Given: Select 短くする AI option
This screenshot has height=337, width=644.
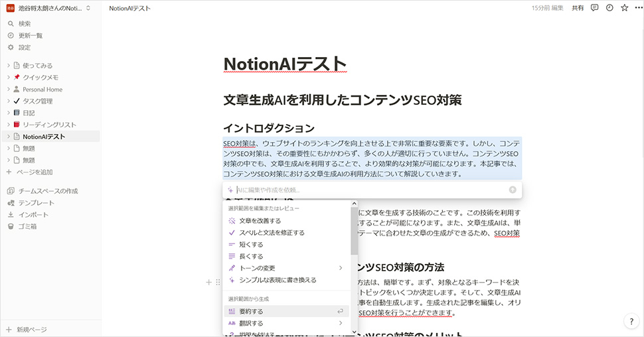Looking at the screenshot, I should (x=287, y=245).
